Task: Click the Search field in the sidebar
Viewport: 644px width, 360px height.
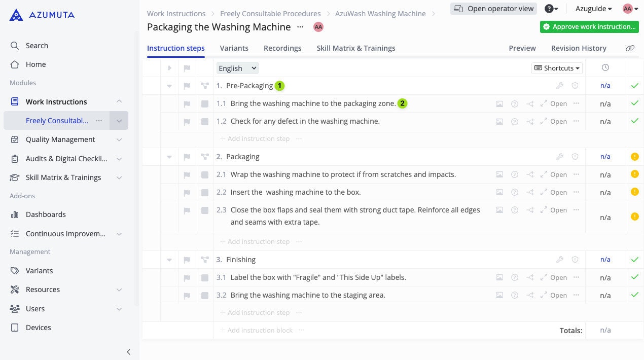Action: (37, 46)
